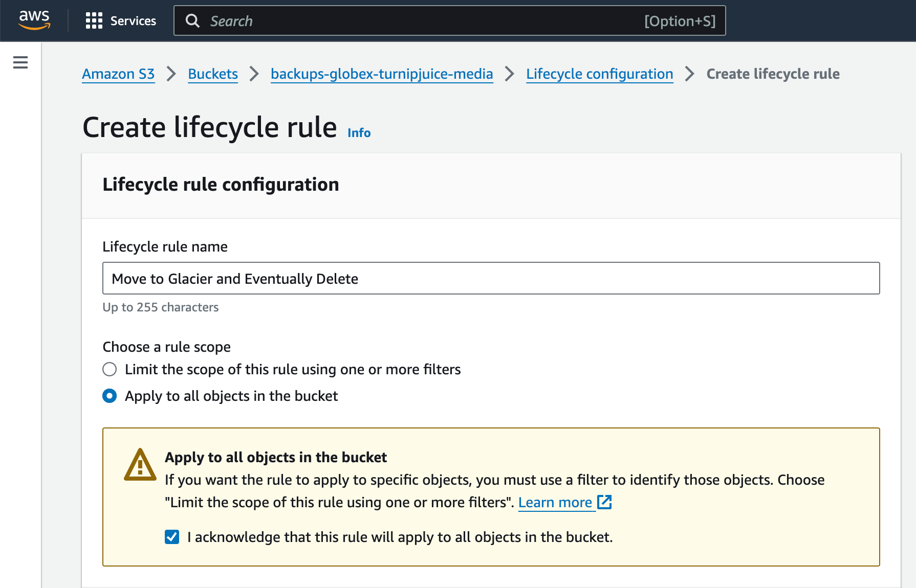The width and height of the screenshot is (916, 588).
Task: Select the rule name text Move to Glacier
Action: click(x=234, y=278)
